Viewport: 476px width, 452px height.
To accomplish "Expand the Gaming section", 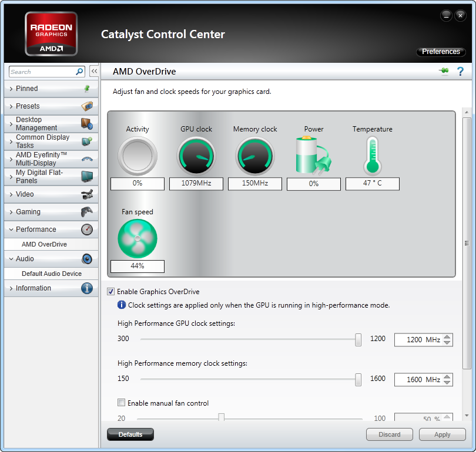I will (x=51, y=211).
